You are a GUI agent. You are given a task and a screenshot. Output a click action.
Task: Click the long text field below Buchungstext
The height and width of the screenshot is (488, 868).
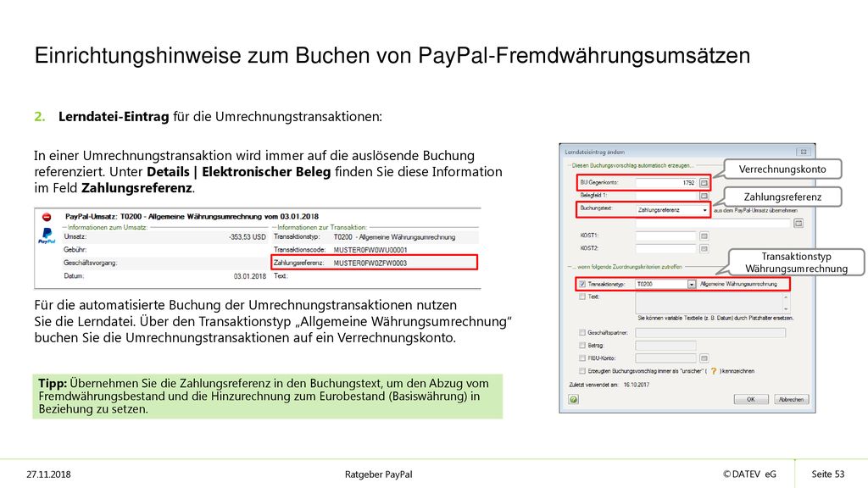[713, 223]
